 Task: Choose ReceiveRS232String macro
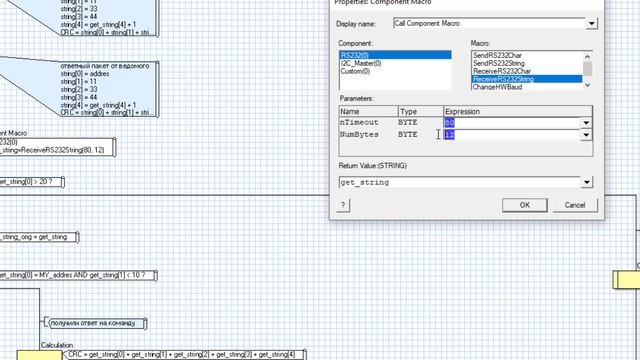tap(527, 79)
